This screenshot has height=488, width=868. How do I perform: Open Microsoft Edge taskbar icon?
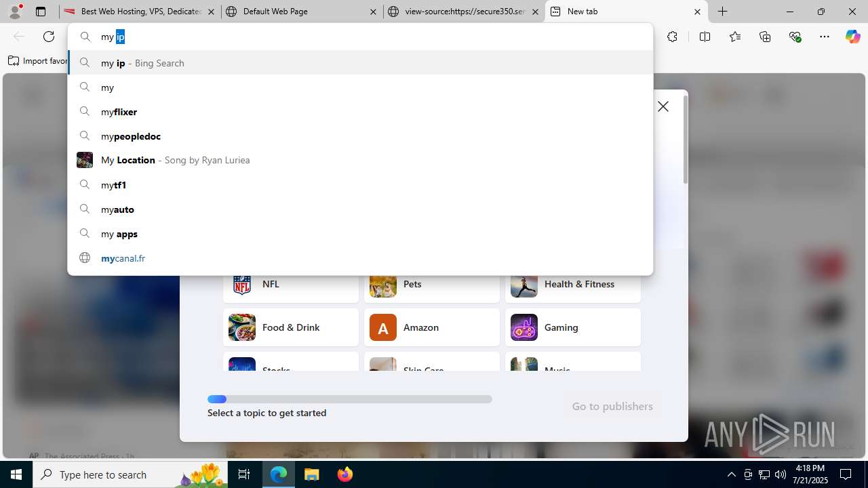[x=279, y=474]
